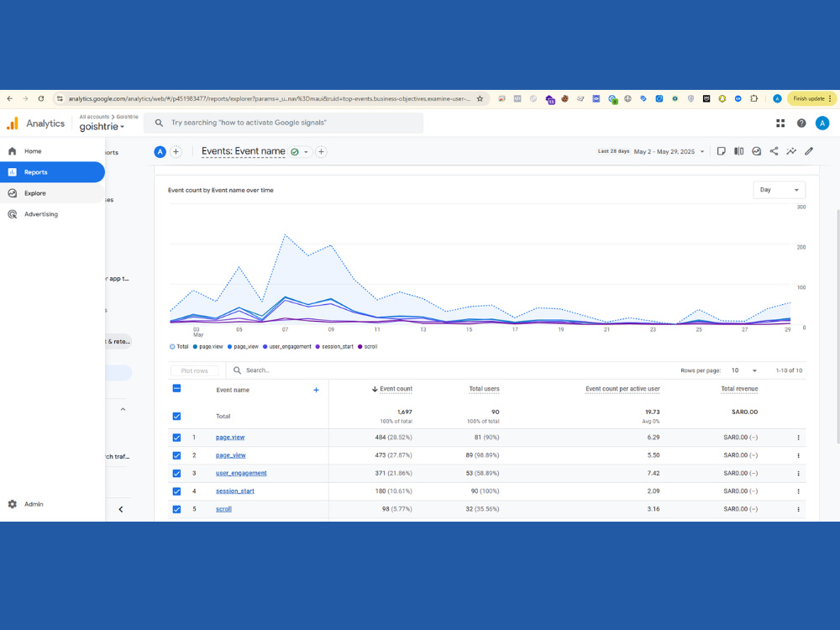Open more options for page.view row
The image size is (840, 630).
(x=798, y=438)
